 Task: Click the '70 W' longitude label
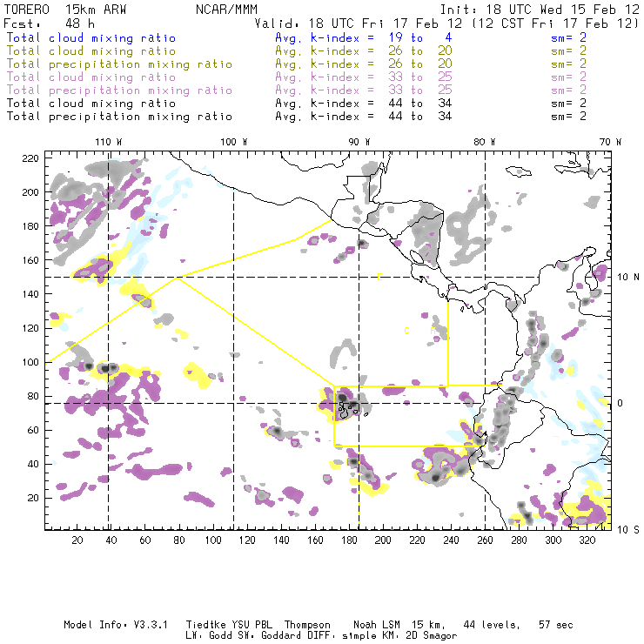coord(610,142)
